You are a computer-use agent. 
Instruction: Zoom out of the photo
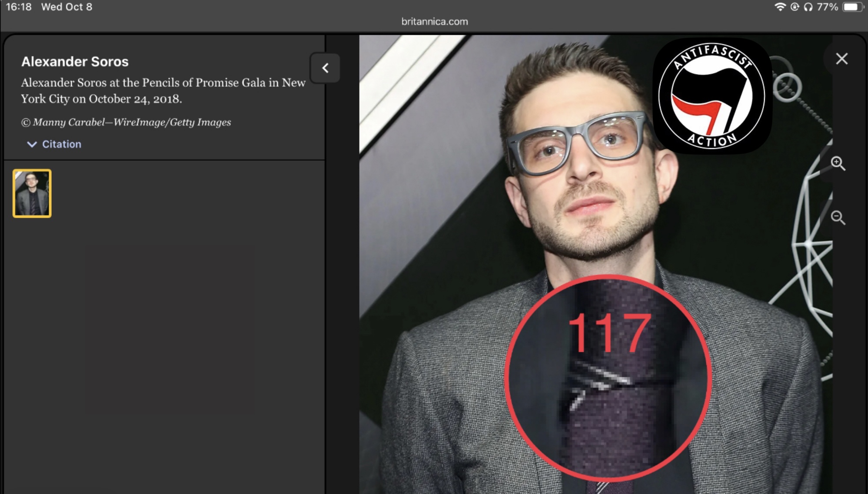pyautogui.click(x=838, y=217)
